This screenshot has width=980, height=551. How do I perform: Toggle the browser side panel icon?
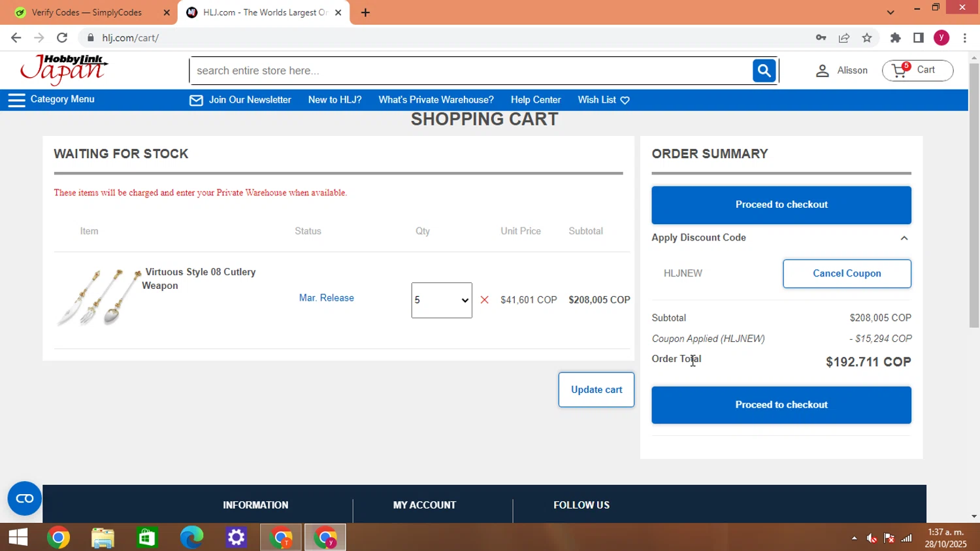918,38
